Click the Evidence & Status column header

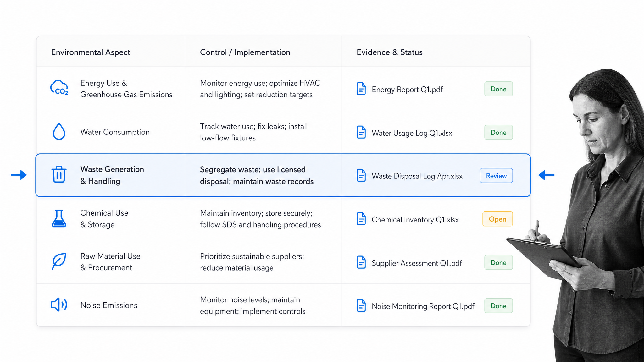pyautogui.click(x=389, y=52)
